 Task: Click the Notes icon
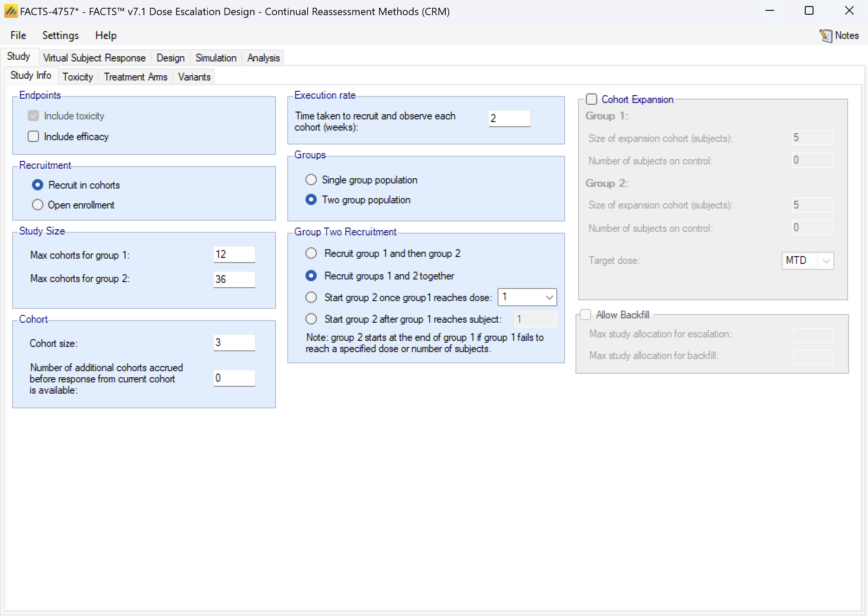826,35
